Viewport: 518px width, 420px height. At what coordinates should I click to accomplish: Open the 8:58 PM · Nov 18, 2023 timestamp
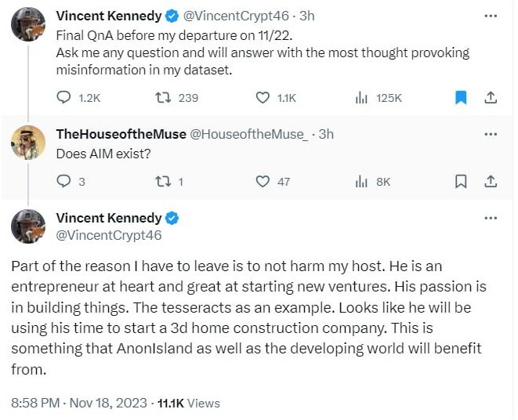coord(79,403)
